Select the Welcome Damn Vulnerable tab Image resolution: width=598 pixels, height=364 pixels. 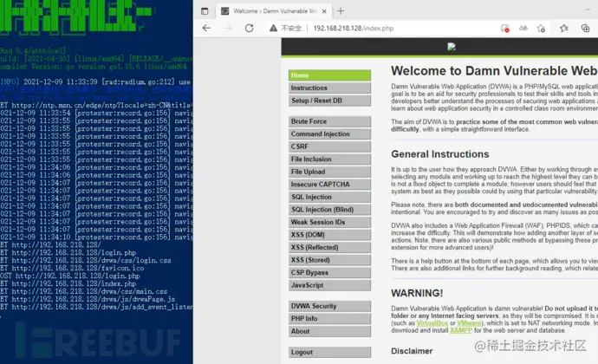pyautogui.click(x=274, y=11)
